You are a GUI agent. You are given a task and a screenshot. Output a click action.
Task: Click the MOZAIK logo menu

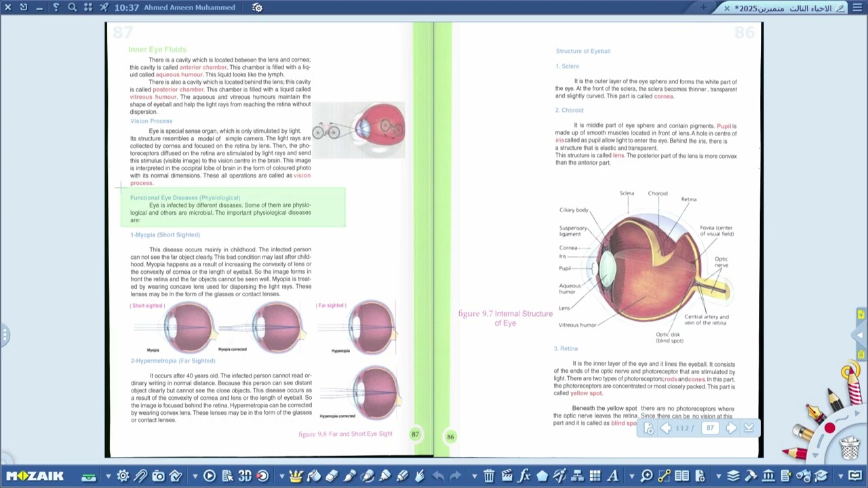click(x=35, y=476)
